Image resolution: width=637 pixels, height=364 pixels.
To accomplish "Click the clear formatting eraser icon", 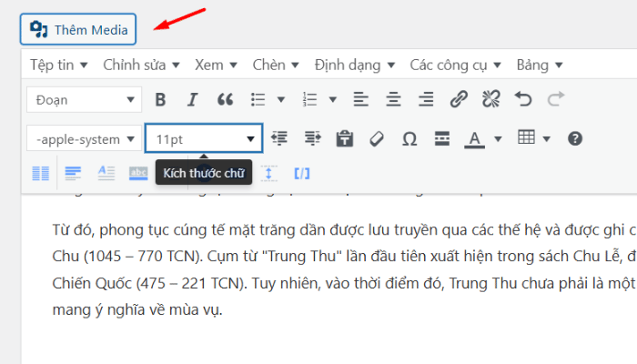I will (x=377, y=139).
